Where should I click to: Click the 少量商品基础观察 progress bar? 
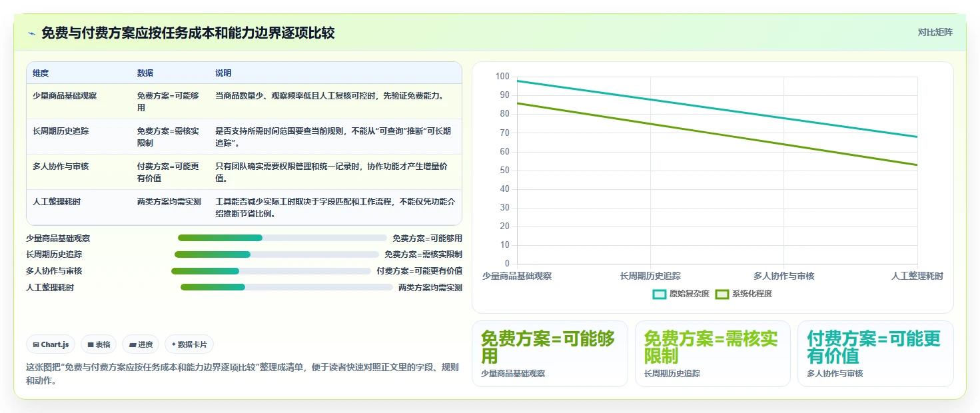coord(282,238)
